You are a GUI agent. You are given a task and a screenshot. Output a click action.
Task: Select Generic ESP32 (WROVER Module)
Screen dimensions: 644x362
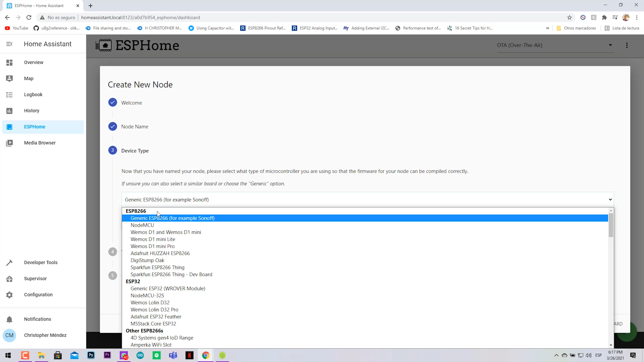(x=365, y=289)
